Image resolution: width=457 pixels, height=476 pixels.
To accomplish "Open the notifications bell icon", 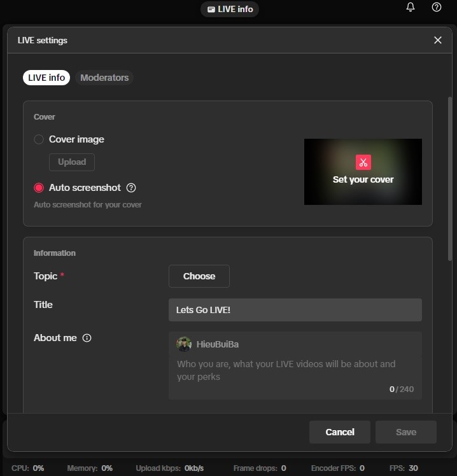I will [x=411, y=7].
